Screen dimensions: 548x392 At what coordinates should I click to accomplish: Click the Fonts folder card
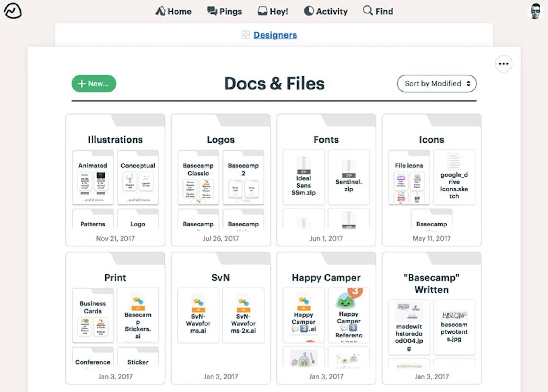click(326, 179)
